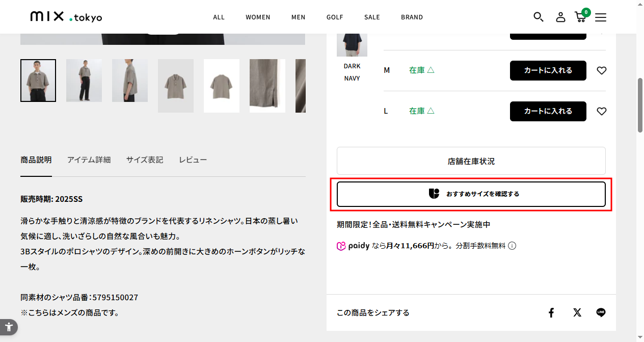View the shopping cart

(581, 17)
